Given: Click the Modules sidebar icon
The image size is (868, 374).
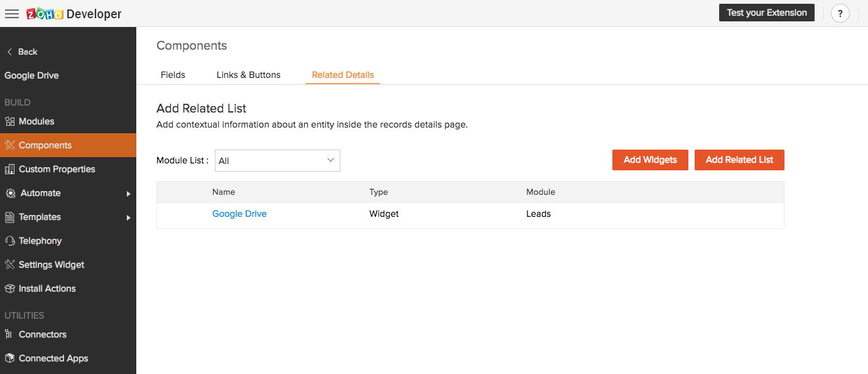Looking at the screenshot, I should [9, 121].
